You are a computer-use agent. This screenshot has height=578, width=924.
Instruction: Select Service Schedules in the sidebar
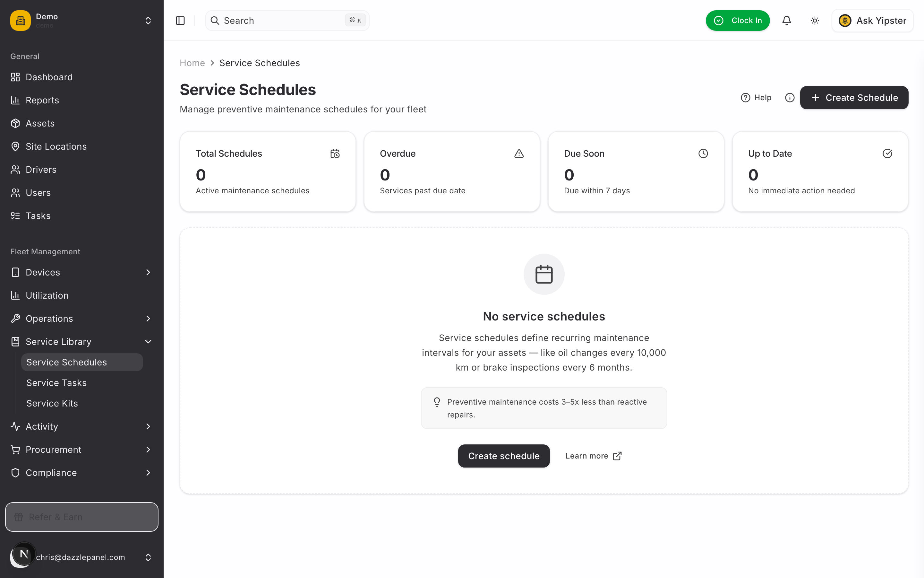coord(82,363)
